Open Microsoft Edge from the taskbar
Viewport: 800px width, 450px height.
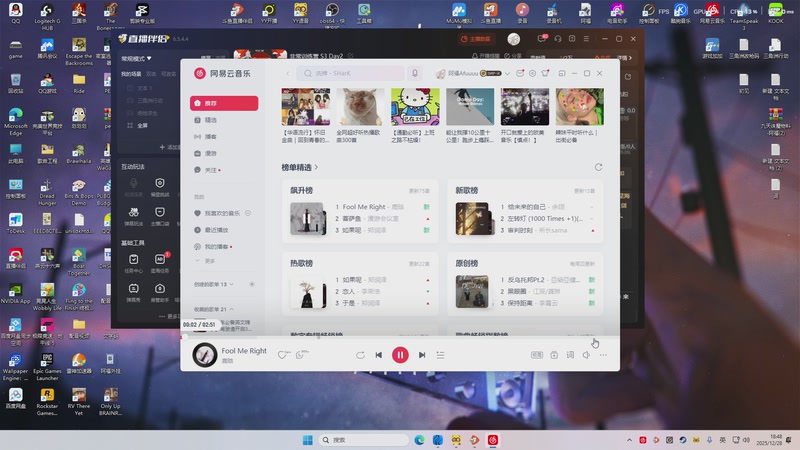point(419,440)
